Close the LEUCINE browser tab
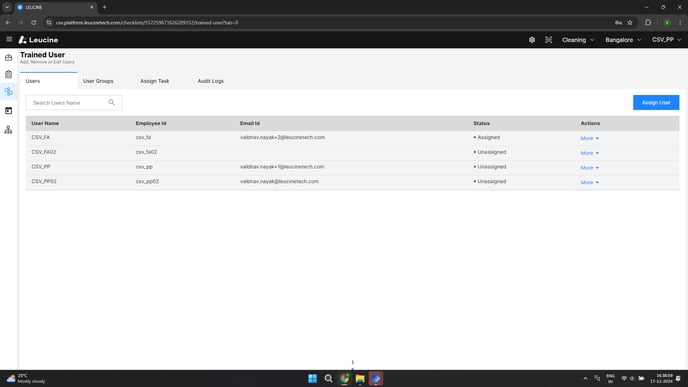The image size is (688, 387). click(x=92, y=7)
